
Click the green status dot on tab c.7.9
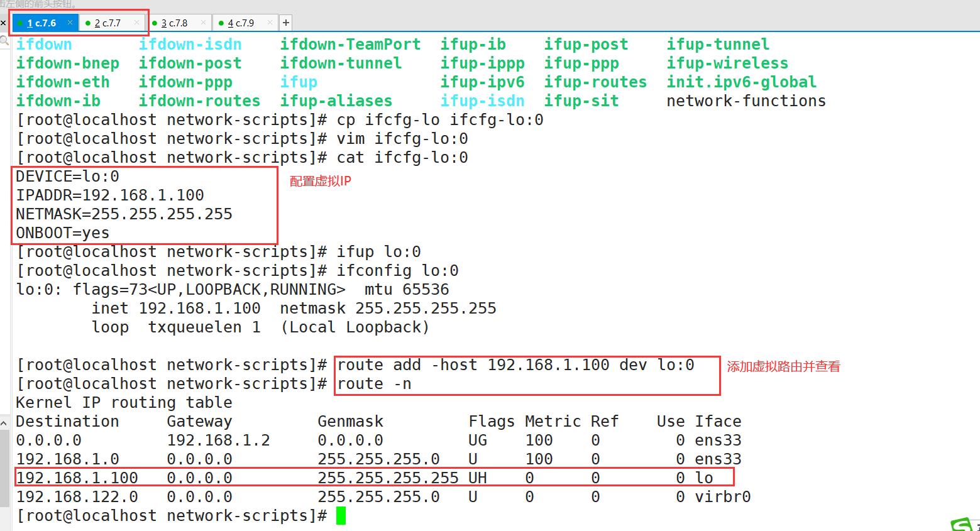[221, 23]
